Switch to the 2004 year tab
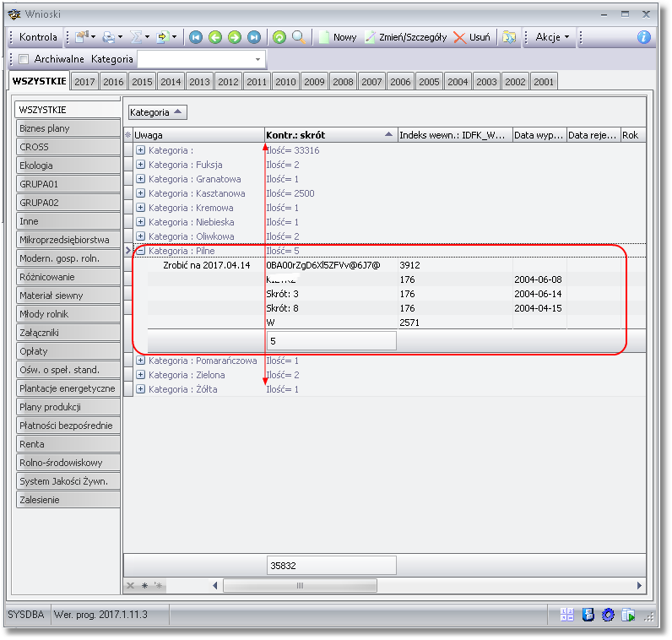 click(458, 81)
